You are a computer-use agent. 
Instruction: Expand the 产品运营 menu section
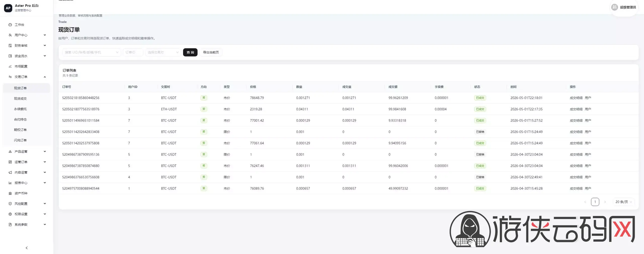[27, 151]
